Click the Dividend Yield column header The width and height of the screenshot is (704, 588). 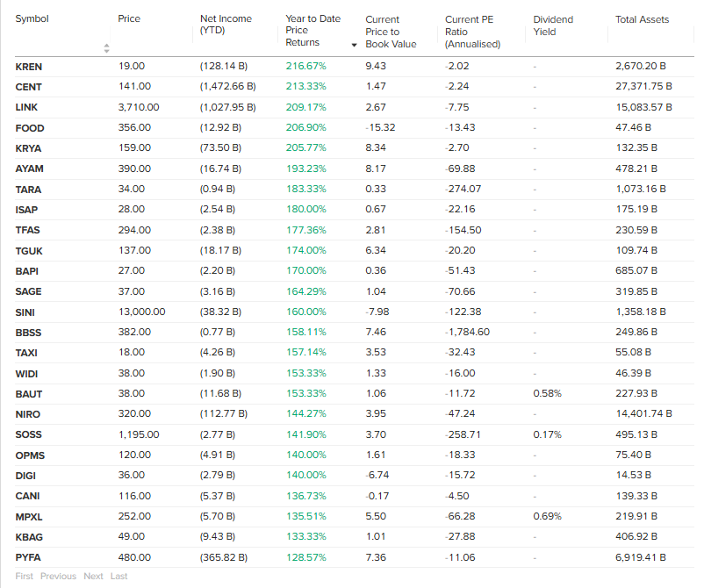pyautogui.click(x=553, y=25)
